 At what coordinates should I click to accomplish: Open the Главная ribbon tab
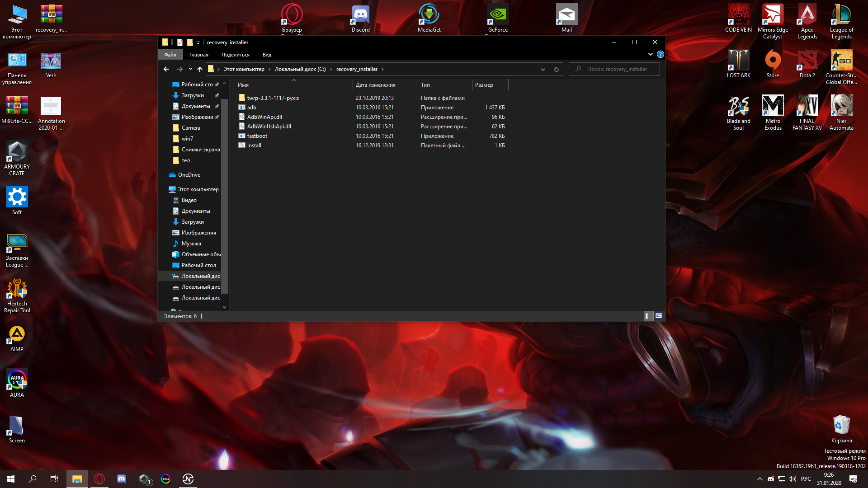(x=199, y=55)
